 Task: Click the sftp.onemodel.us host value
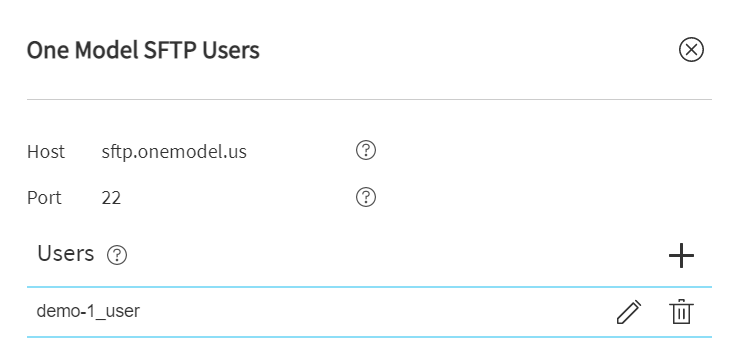coord(174,152)
